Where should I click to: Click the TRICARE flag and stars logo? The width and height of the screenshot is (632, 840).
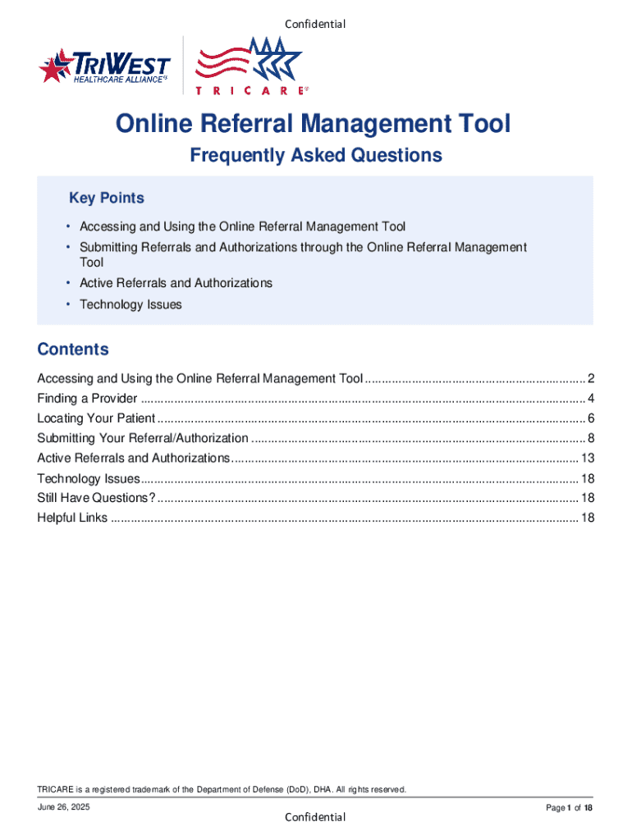pyautogui.click(x=250, y=66)
